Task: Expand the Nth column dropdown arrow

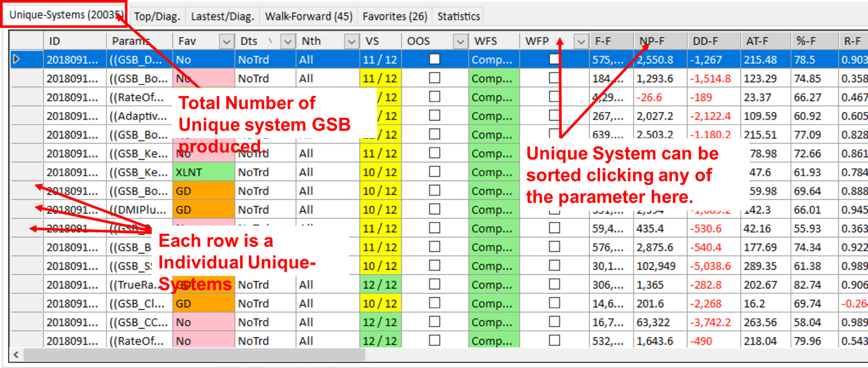Action: 351,41
